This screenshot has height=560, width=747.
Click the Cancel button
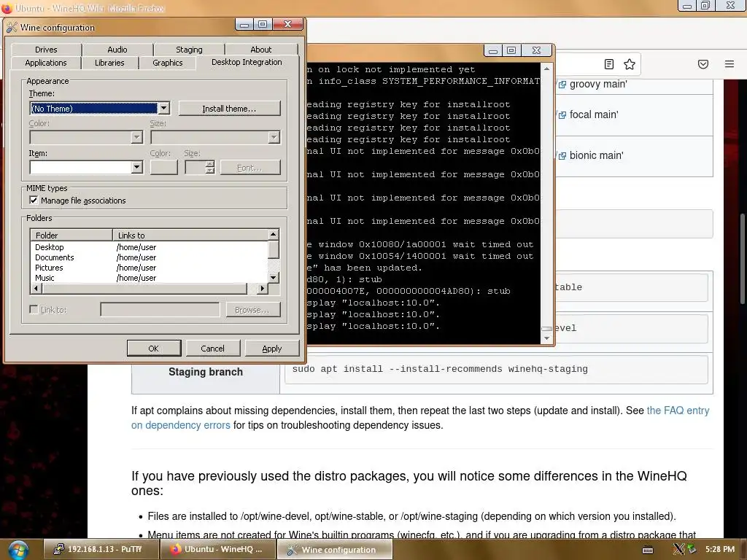coord(212,349)
